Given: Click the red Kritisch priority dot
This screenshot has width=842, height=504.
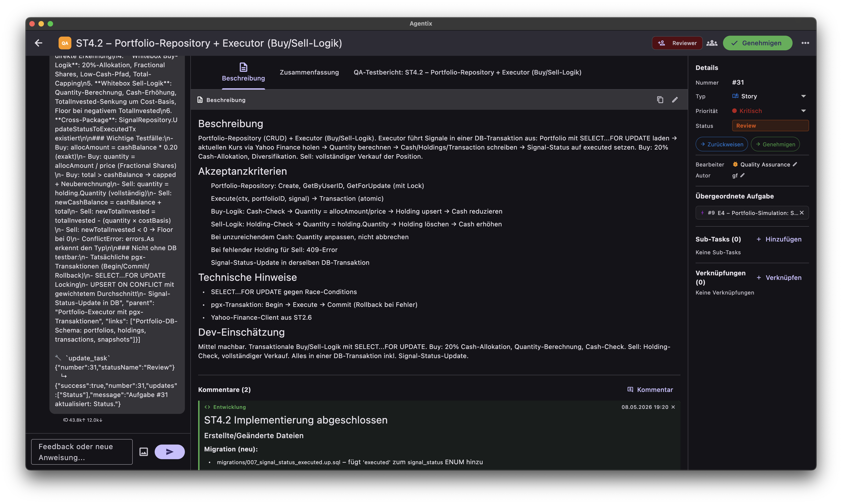Looking at the screenshot, I should click(734, 111).
